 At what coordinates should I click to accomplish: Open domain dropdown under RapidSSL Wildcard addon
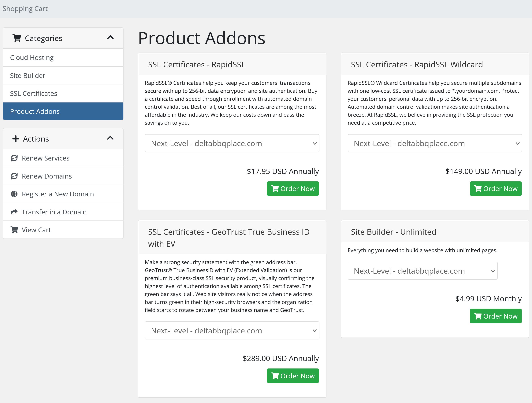[x=435, y=143]
